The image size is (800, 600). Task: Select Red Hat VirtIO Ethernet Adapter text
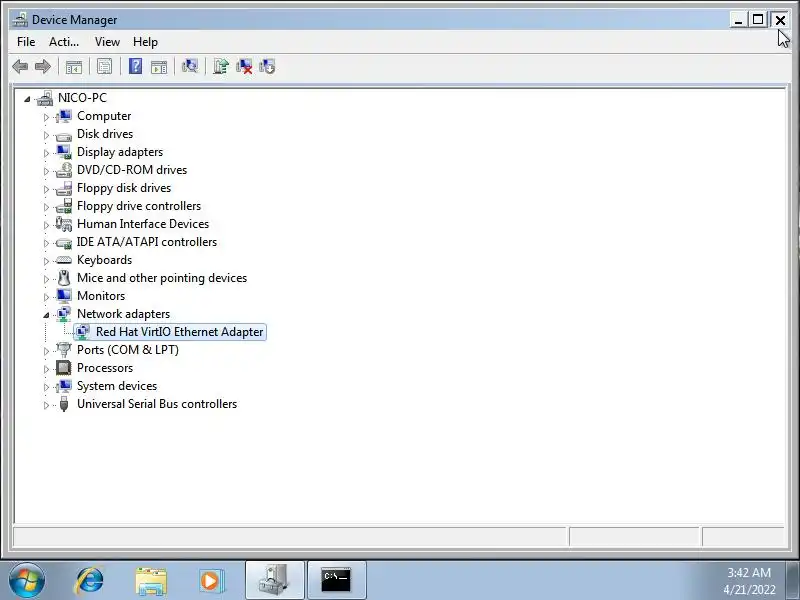click(x=180, y=332)
